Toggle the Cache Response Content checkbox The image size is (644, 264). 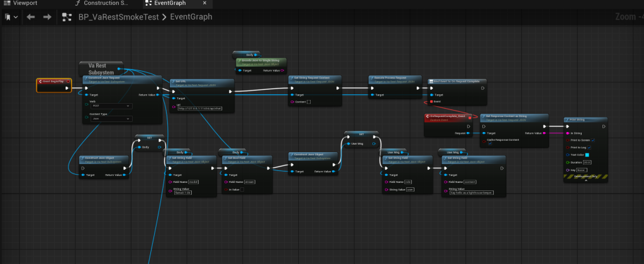click(491, 144)
